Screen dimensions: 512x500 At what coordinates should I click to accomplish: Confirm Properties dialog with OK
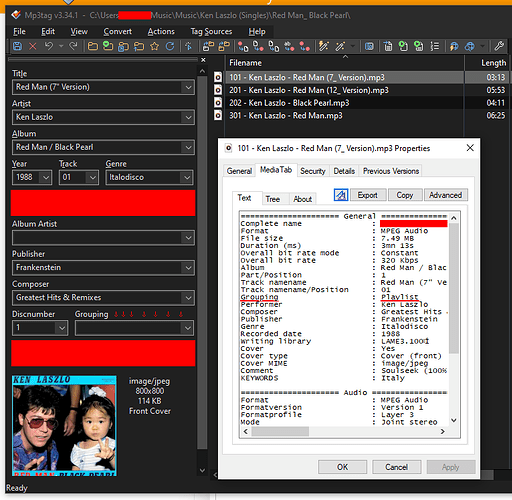pyautogui.click(x=343, y=467)
